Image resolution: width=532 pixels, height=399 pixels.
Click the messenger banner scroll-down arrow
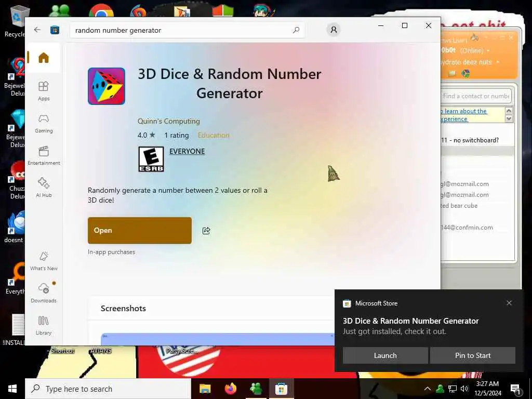click(x=509, y=119)
